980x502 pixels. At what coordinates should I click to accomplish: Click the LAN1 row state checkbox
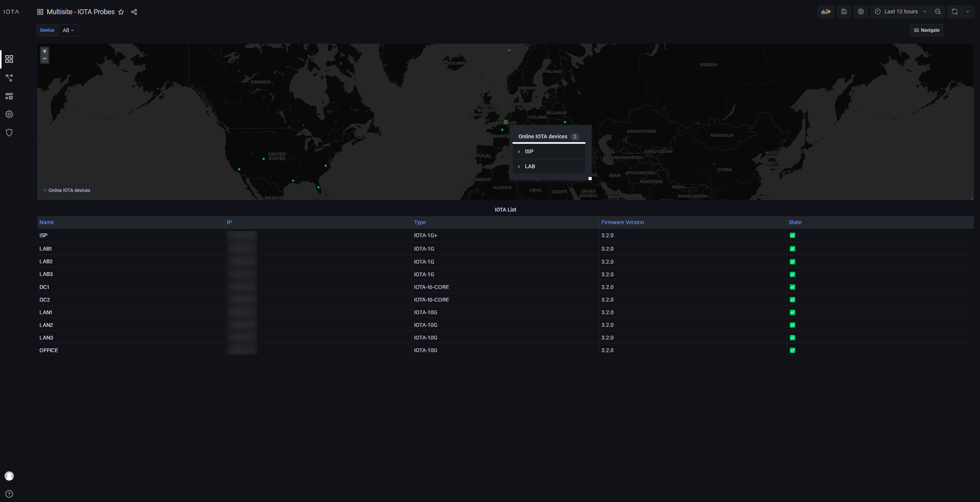point(792,312)
